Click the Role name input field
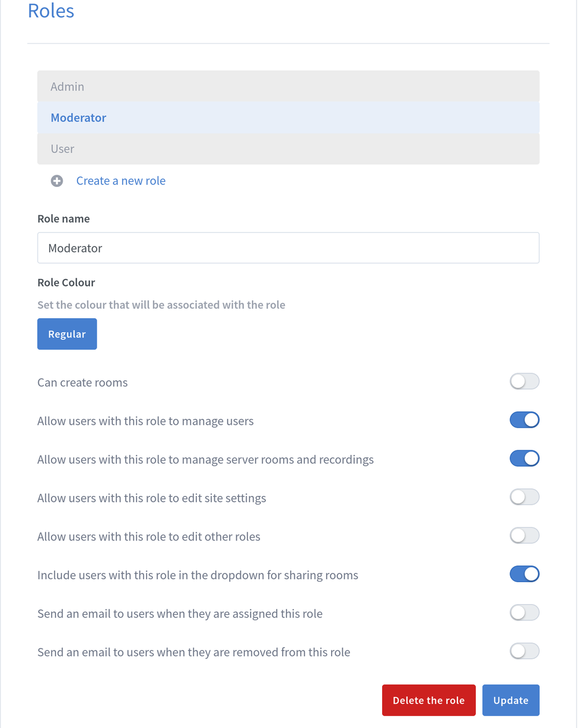This screenshot has width=579, height=728. tap(288, 248)
